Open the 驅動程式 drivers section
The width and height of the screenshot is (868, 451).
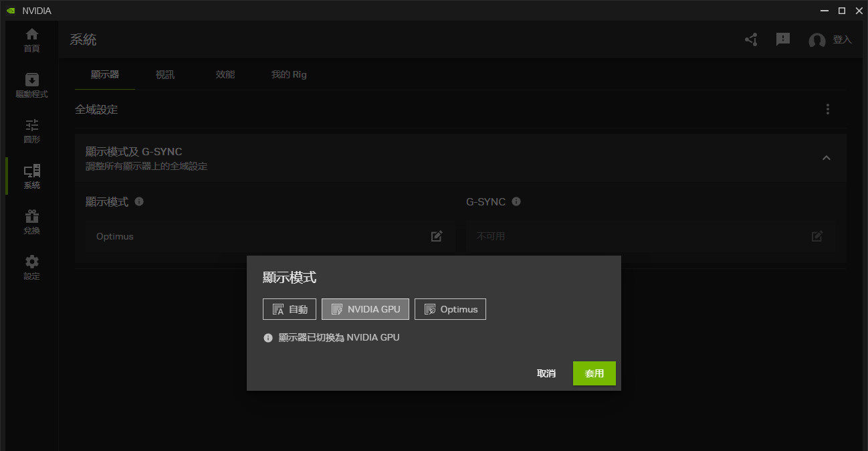pos(31,86)
